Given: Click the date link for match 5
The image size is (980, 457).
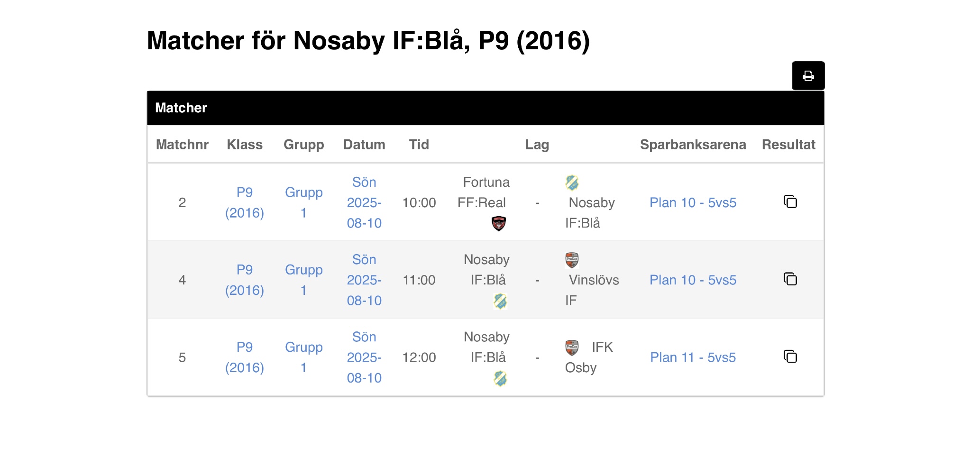Looking at the screenshot, I should pos(364,357).
